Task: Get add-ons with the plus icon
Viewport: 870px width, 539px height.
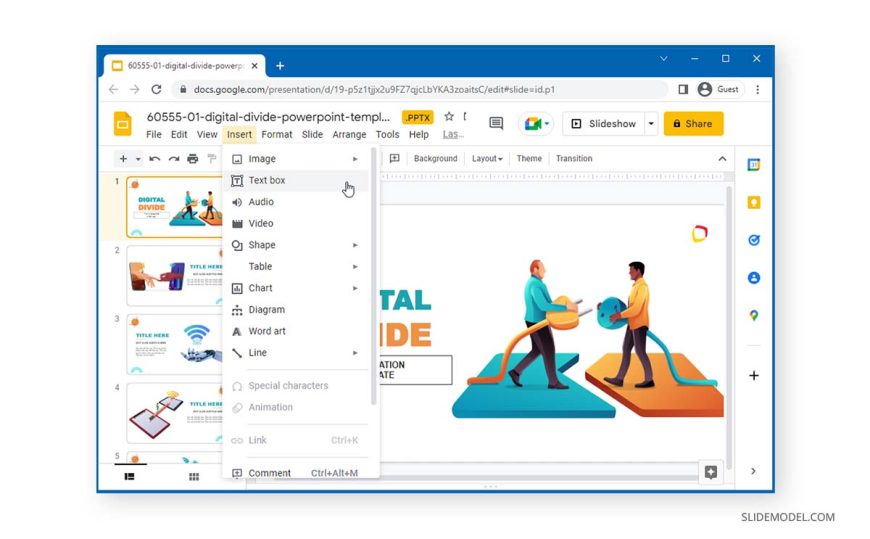Action: click(753, 376)
